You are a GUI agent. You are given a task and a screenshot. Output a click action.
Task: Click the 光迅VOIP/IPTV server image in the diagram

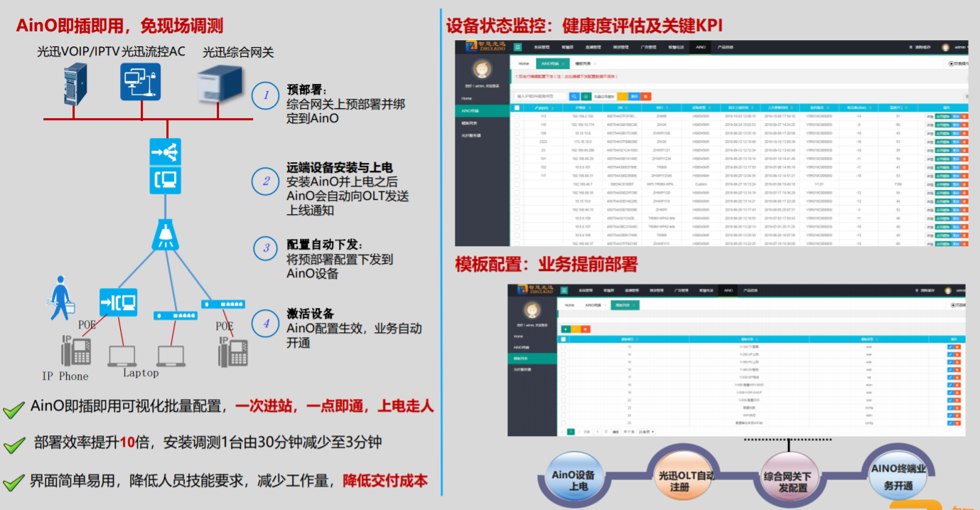coord(76,84)
